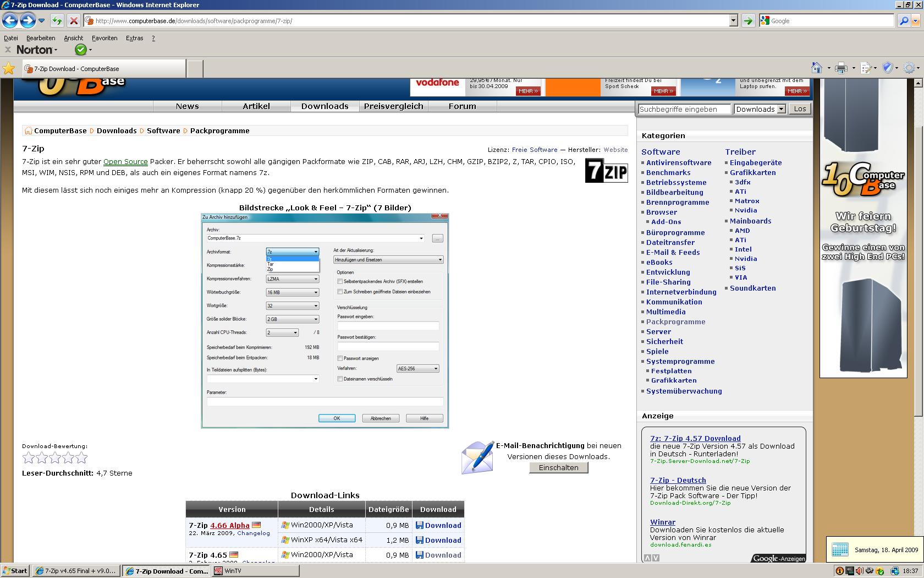Click the fifth rating star
The height and width of the screenshot is (578, 924).
click(x=81, y=458)
